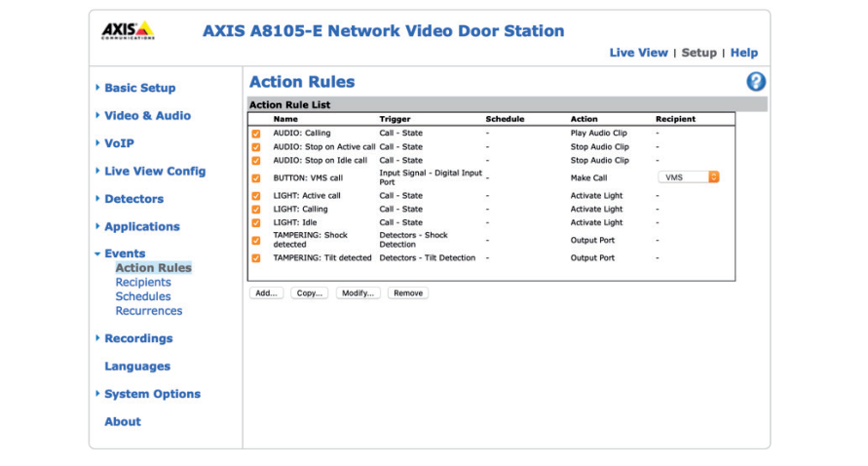
Task: Open the Setup link in header
Action: coord(698,53)
